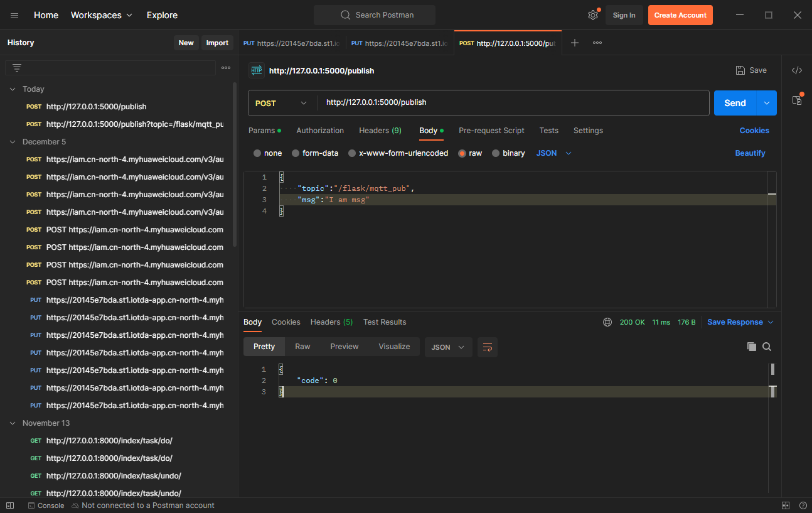
Task: Select the none body type radio
Action: pyautogui.click(x=257, y=153)
